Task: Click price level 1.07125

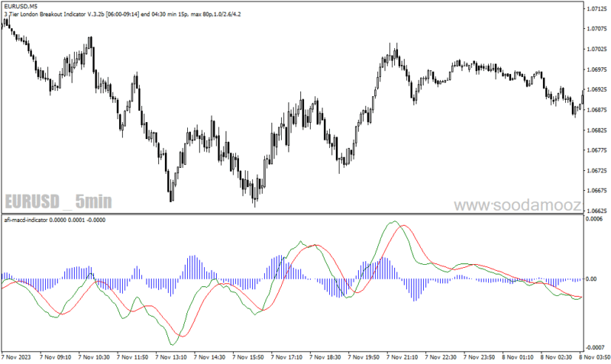Action: [597, 8]
